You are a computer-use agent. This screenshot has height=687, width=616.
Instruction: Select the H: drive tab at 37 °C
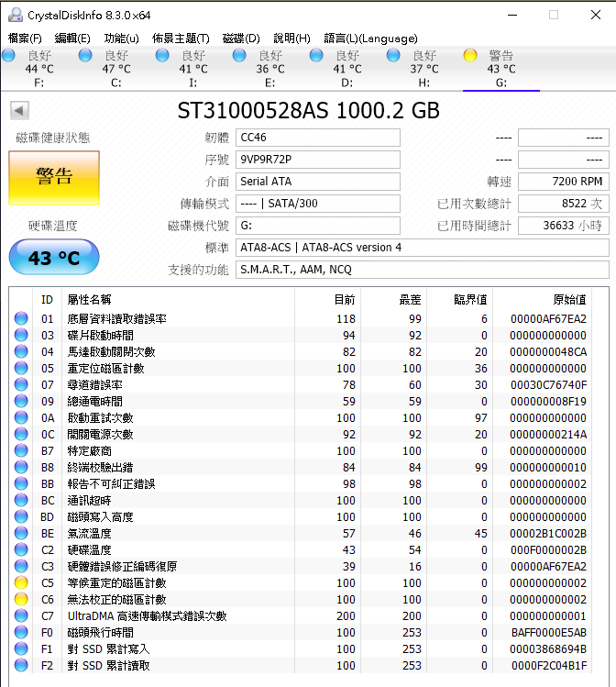(424, 69)
